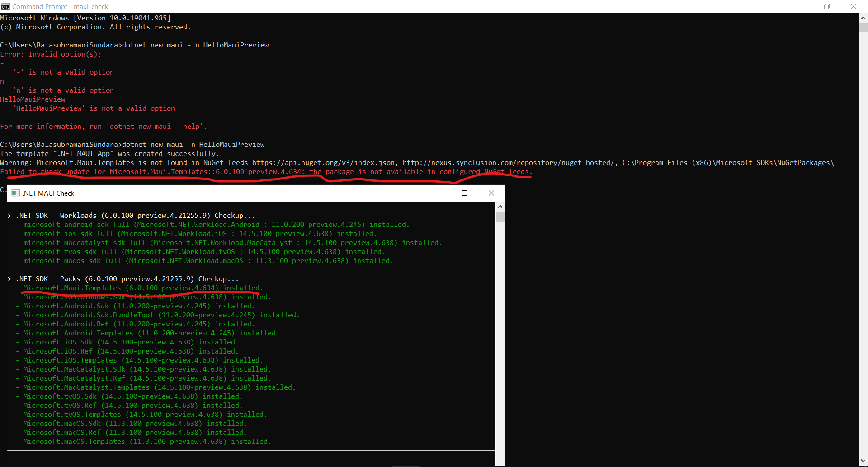Click scroll-up arrow in Command Prompt scrollbar

click(x=863, y=18)
